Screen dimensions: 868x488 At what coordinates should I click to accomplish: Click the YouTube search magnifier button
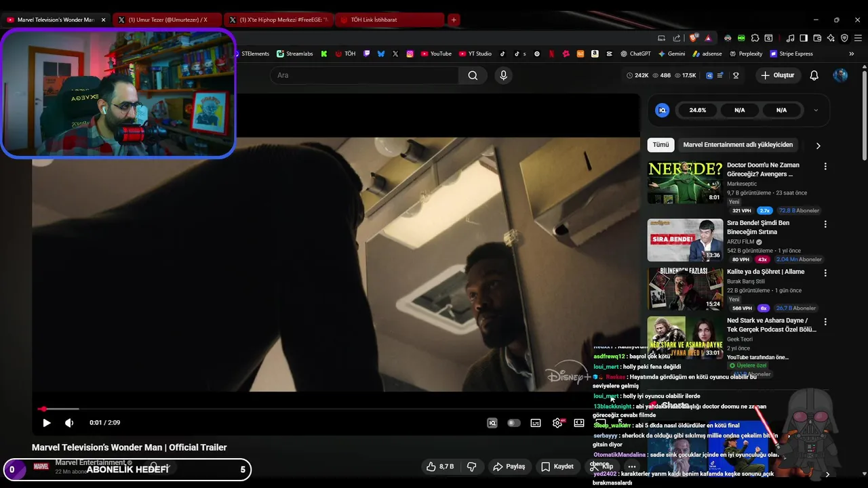tap(473, 75)
